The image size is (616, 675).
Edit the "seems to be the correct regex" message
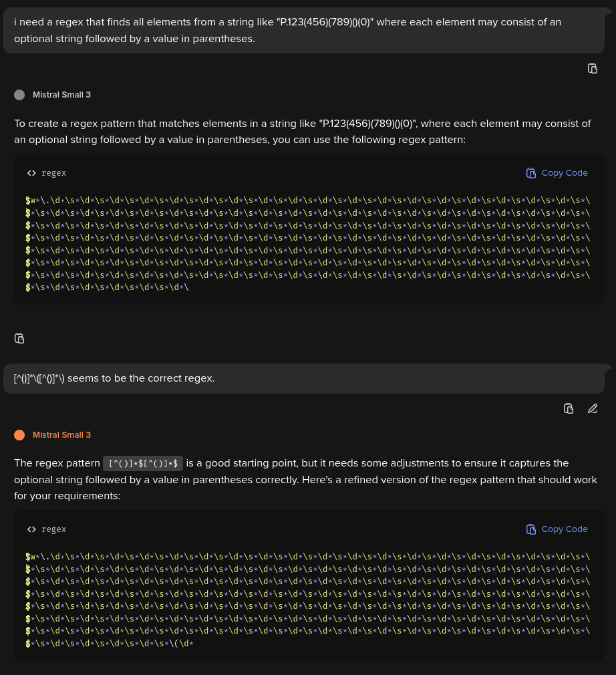[593, 408]
